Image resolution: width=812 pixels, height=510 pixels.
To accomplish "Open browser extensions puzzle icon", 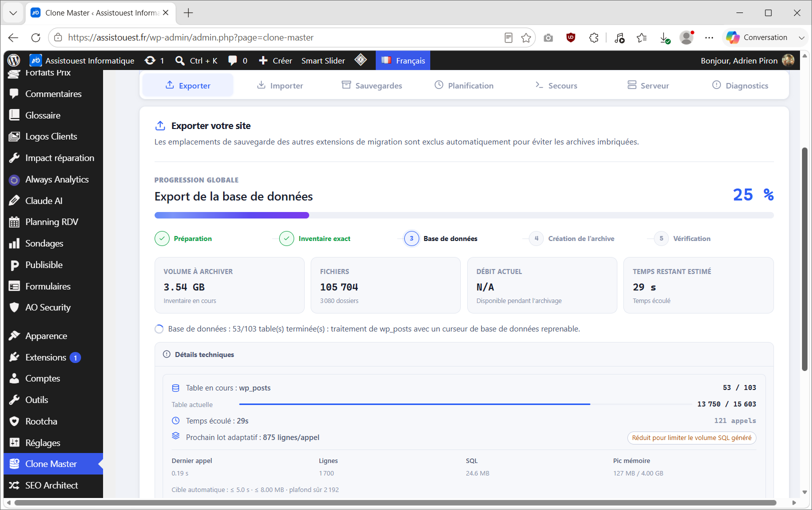I will coord(594,37).
